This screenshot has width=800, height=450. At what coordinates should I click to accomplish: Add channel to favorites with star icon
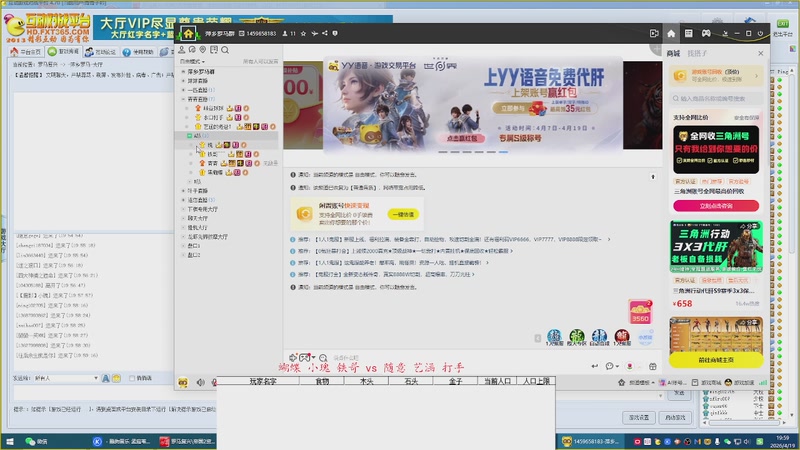pyautogui.click(x=304, y=33)
